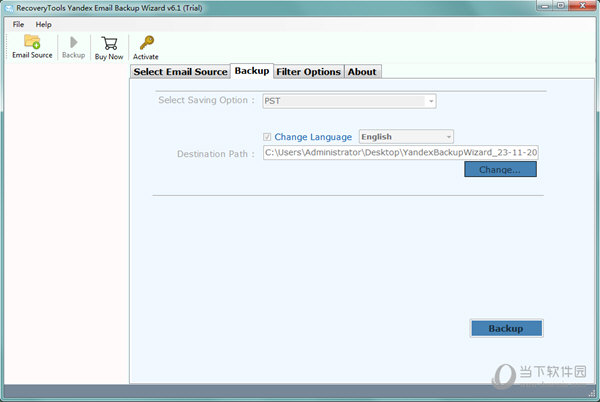The image size is (600, 402).
Task: Click the application icon in title bar
Action: [x=9, y=8]
